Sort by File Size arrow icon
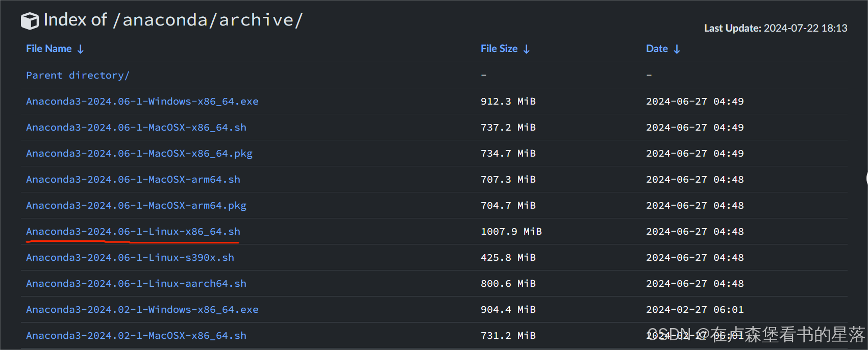The image size is (868, 350). click(x=527, y=49)
